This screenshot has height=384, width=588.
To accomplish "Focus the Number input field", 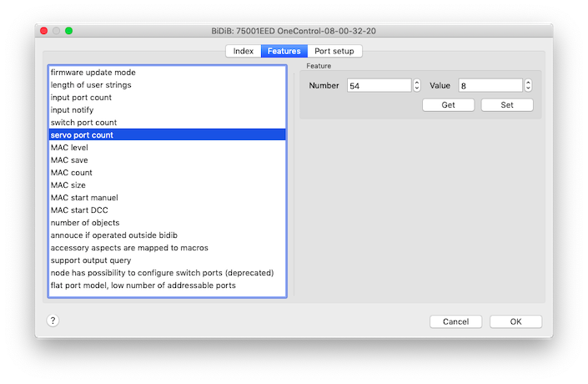I will pos(379,85).
